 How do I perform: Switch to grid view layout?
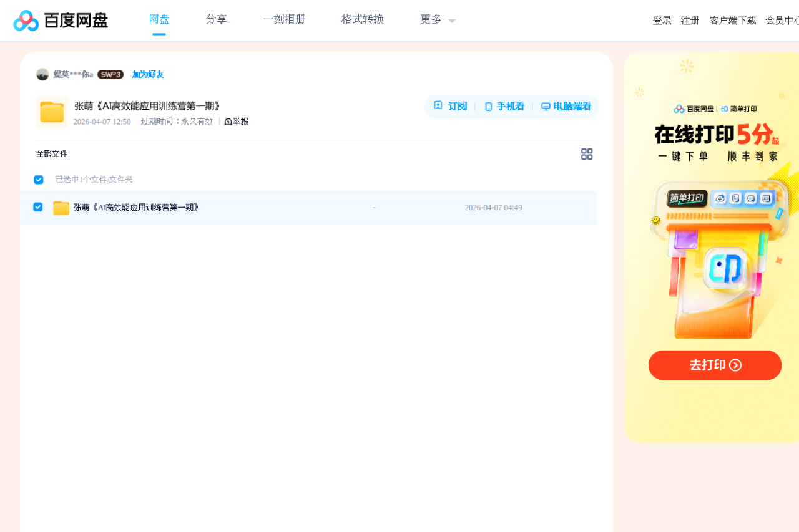click(x=587, y=153)
